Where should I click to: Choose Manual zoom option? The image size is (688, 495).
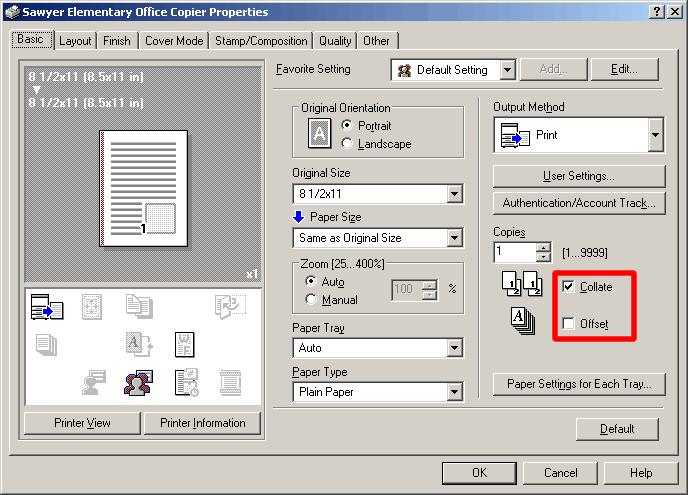[x=311, y=300]
